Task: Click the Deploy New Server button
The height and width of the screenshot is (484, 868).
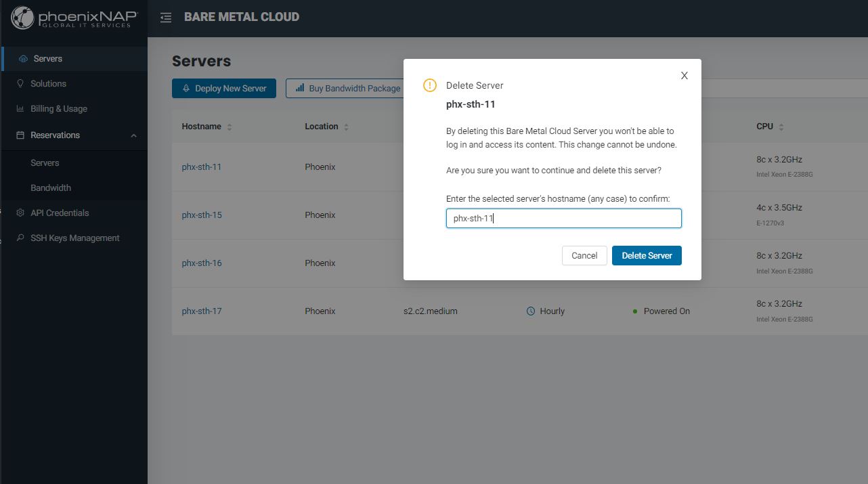Action: click(x=224, y=89)
